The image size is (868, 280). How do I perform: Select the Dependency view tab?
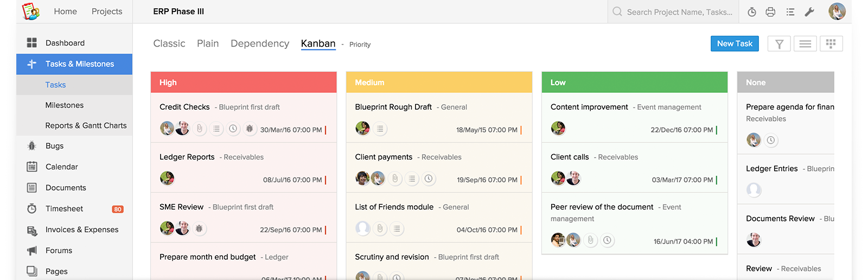260,43
